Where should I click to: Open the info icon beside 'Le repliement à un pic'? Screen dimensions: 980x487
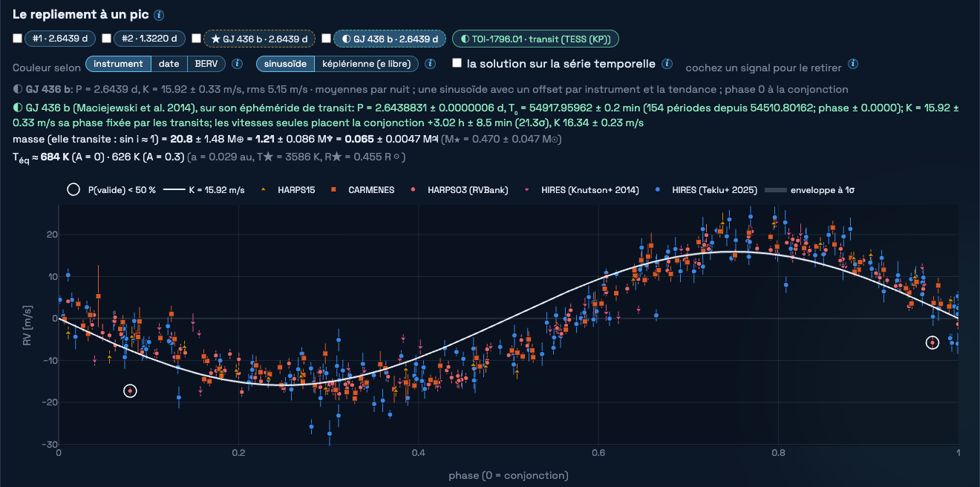[159, 15]
